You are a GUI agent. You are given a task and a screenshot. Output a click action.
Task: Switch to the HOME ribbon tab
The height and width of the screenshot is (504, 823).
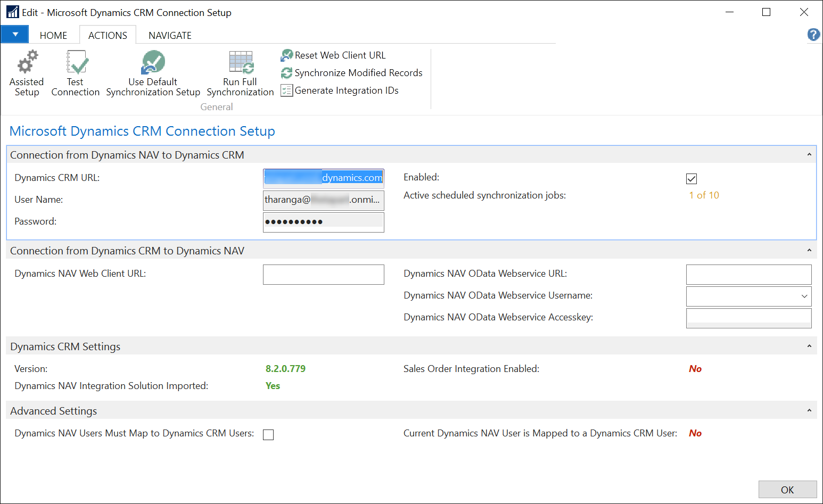point(53,36)
